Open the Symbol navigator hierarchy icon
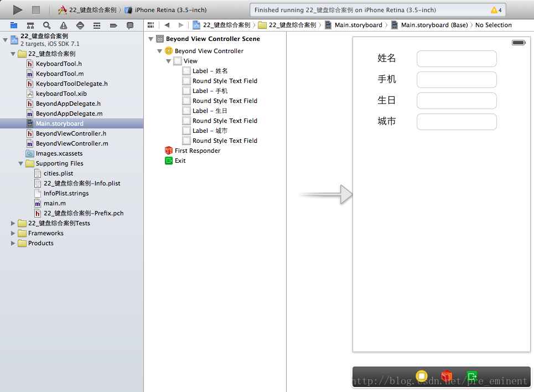 tap(30, 25)
